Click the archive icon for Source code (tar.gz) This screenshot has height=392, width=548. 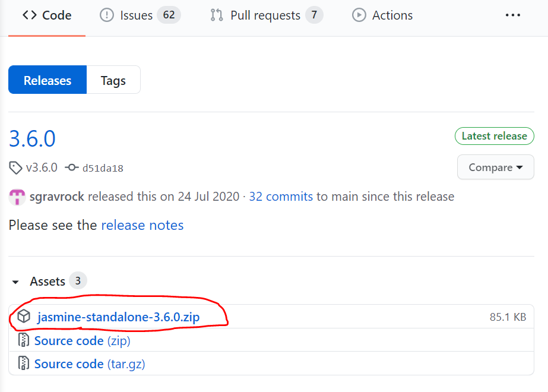click(x=23, y=363)
